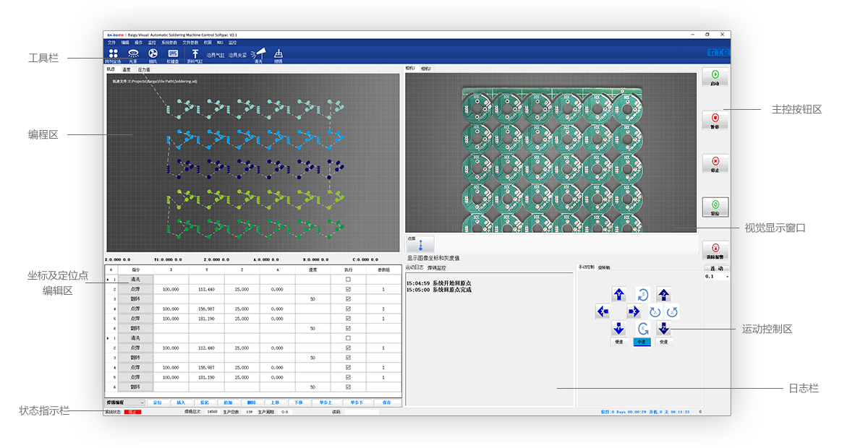Switch to the 压力值 pressure value tab
Viewport: 868px width, 448px height.
(144, 69)
